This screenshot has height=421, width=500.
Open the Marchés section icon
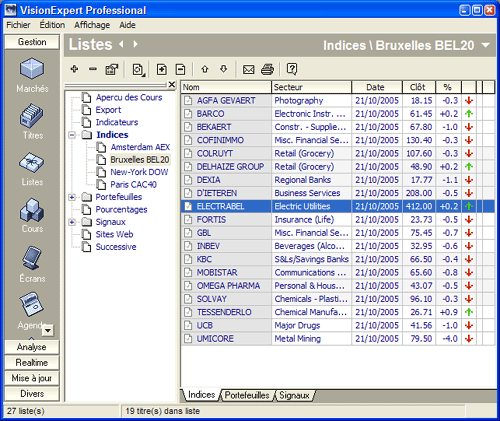(32, 69)
